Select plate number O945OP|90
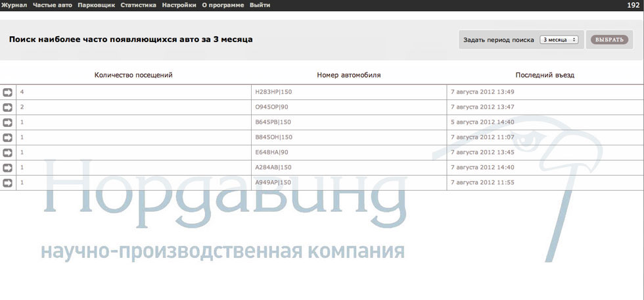 click(271, 107)
